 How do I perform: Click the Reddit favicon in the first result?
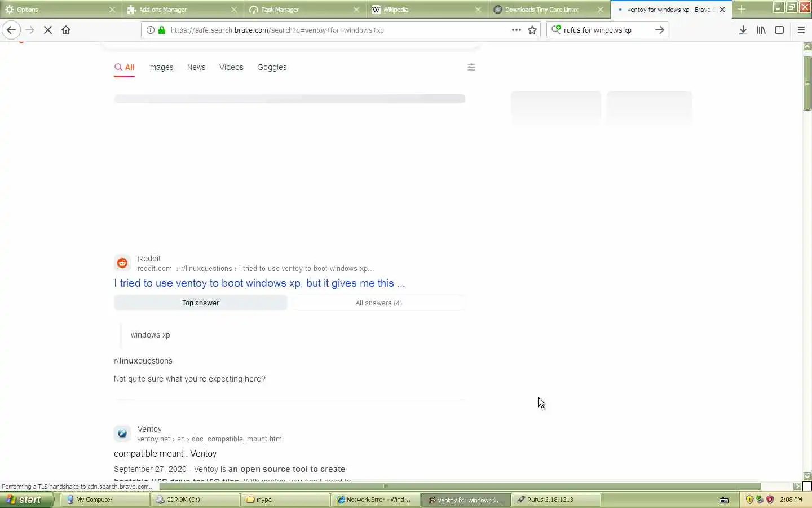click(122, 263)
